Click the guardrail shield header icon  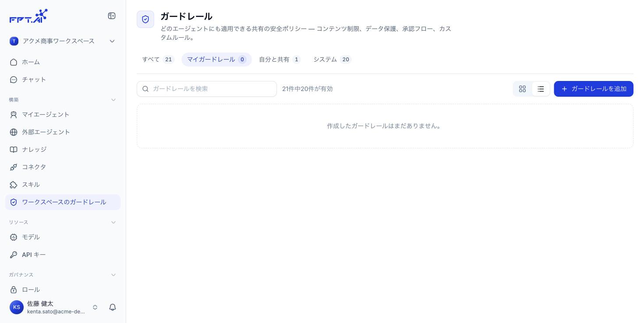point(145,19)
